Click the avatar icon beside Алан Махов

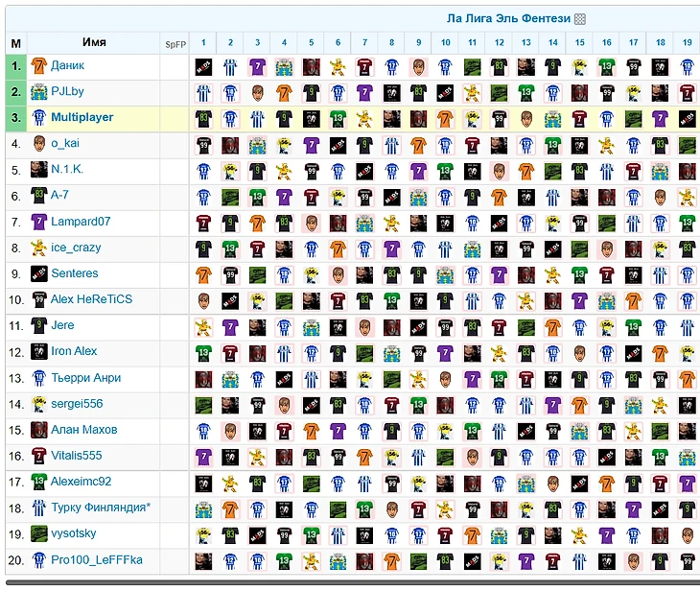click(39, 430)
